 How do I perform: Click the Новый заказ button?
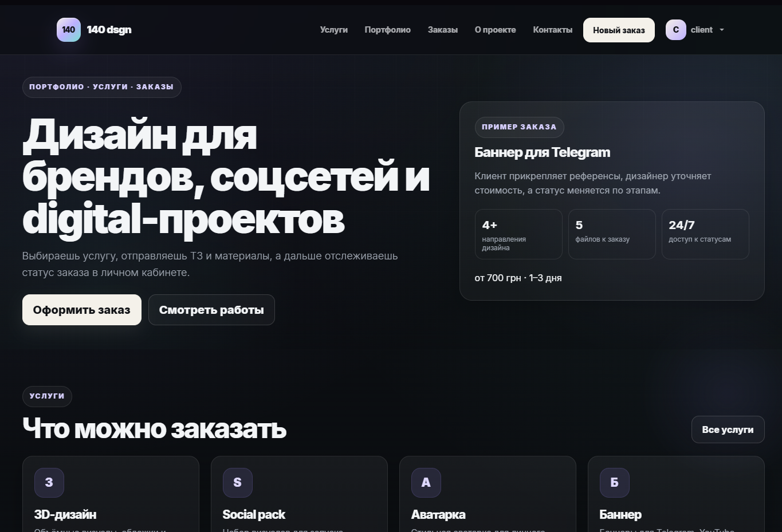(x=619, y=30)
